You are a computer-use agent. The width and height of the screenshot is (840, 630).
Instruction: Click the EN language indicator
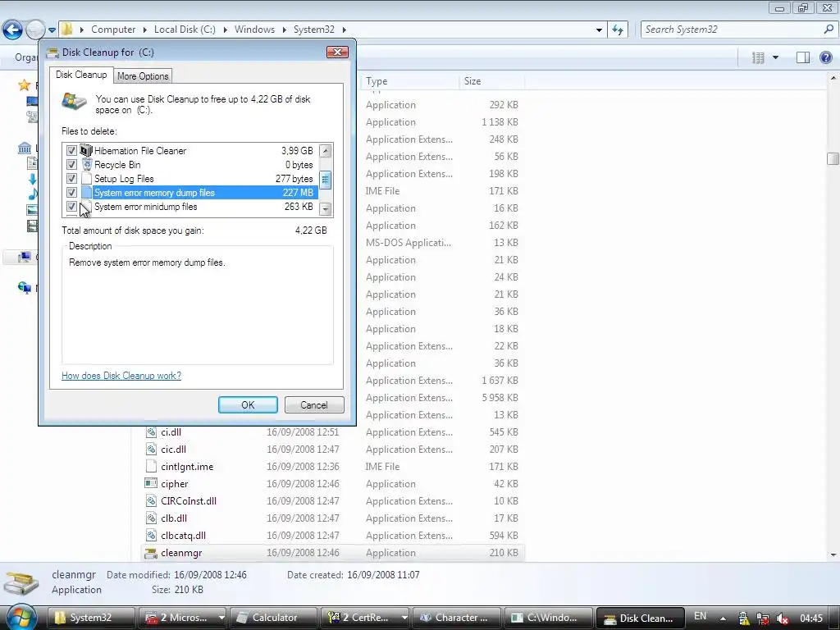point(700,617)
